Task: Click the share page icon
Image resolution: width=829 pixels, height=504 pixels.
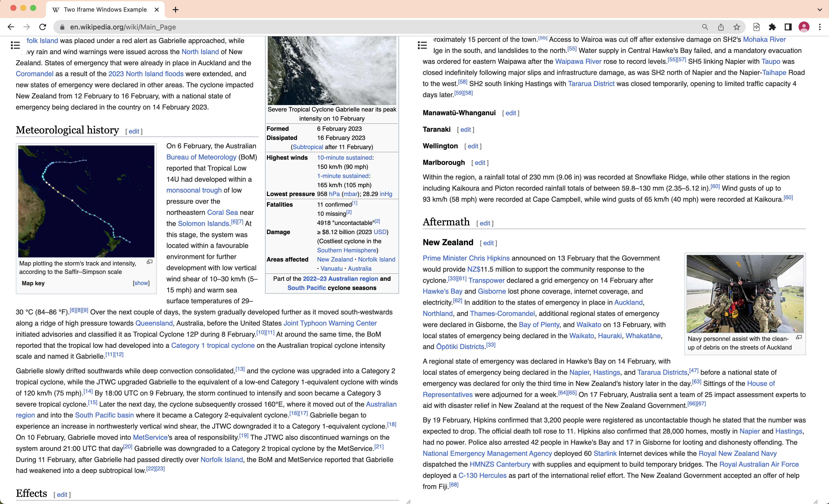Action: coord(721,27)
